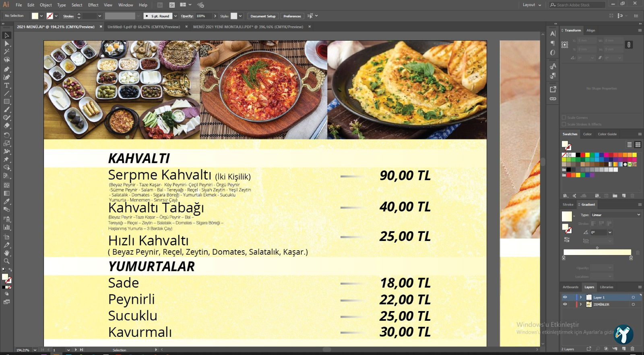This screenshot has height=355, width=644.
Task: Open Swatches panel flyout menu
Action: pos(640,134)
